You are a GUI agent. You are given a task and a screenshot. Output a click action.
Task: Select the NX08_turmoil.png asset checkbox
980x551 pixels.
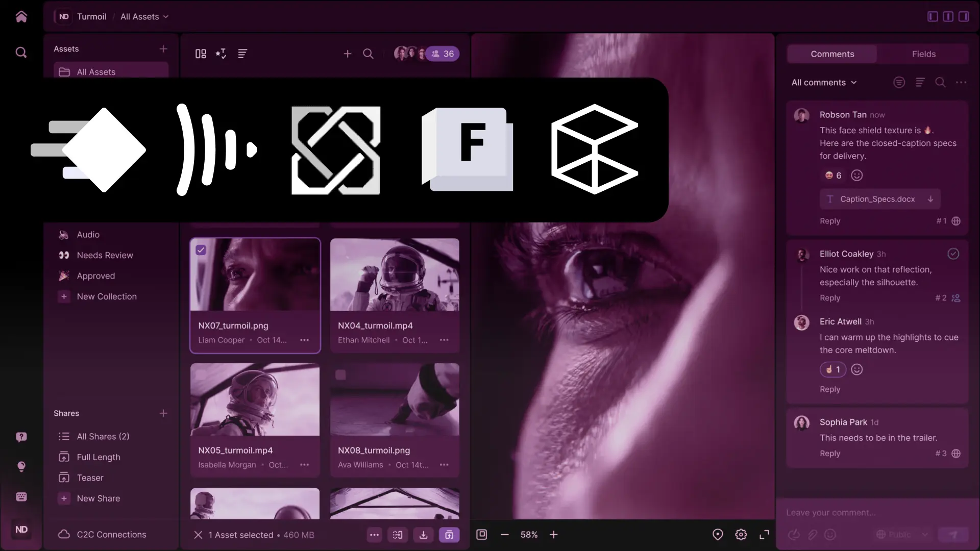(x=340, y=375)
